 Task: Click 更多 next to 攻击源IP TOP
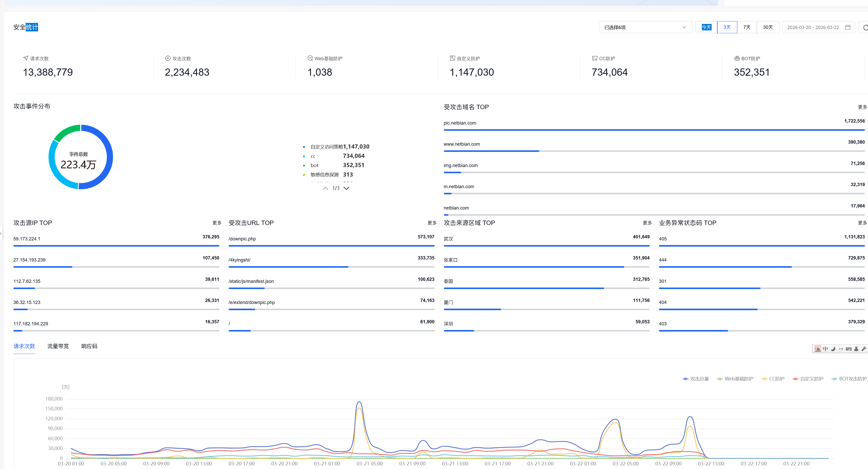pos(217,223)
